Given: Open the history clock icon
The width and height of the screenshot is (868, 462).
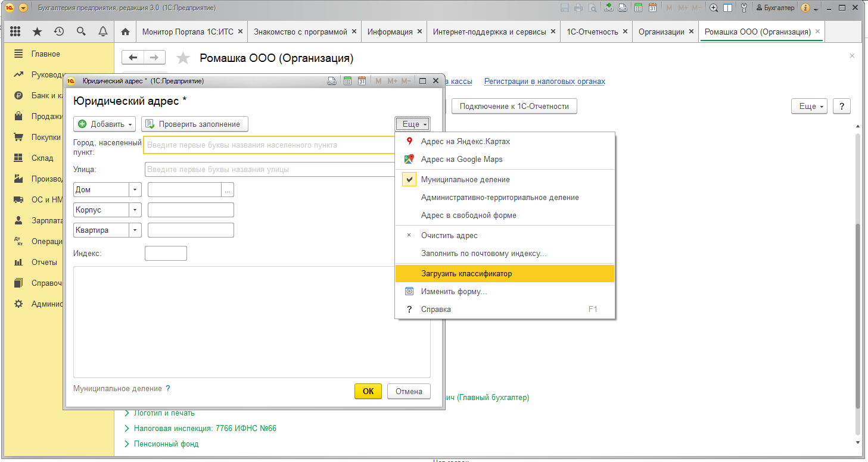Looking at the screenshot, I should [x=58, y=32].
